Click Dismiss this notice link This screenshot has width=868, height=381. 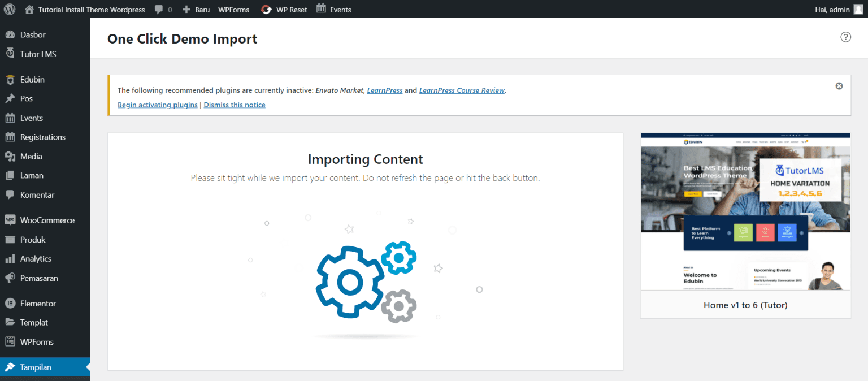[x=235, y=105]
